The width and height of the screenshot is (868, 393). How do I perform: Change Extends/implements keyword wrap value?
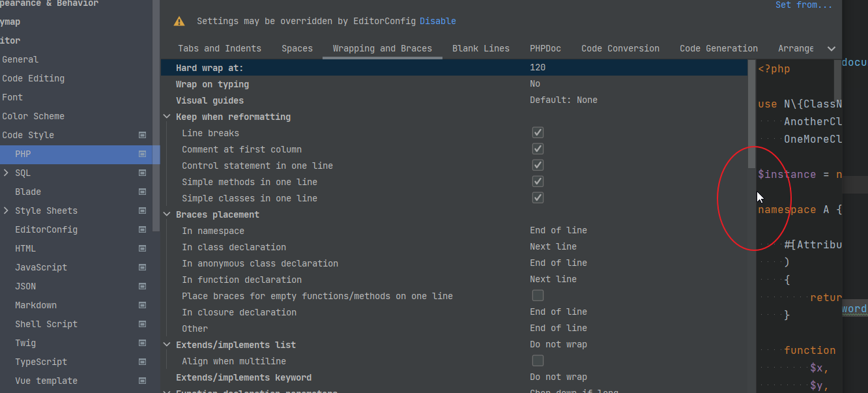tap(558, 377)
